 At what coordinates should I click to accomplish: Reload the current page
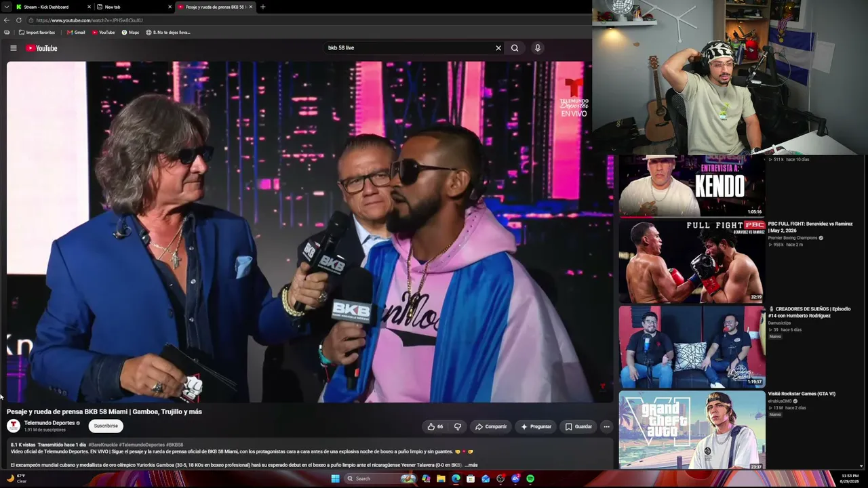tap(19, 20)
